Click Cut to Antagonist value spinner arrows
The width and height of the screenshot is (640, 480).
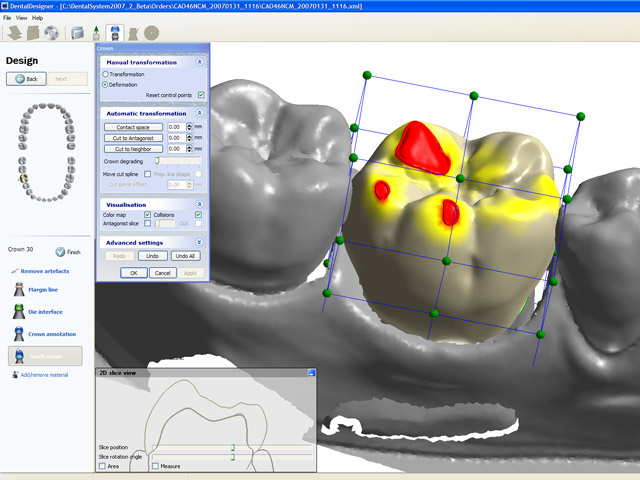(189, 138)
